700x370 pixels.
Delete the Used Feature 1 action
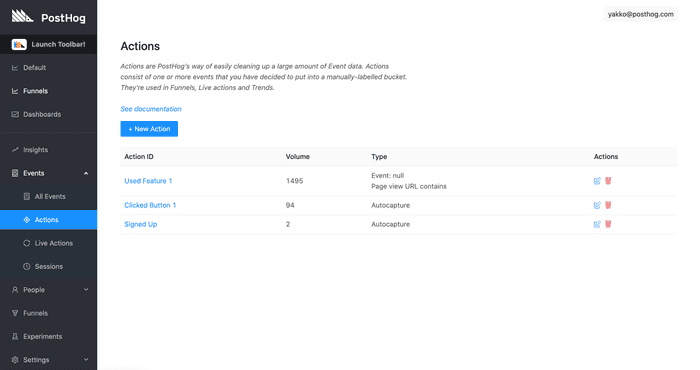[x=608, y=181]
